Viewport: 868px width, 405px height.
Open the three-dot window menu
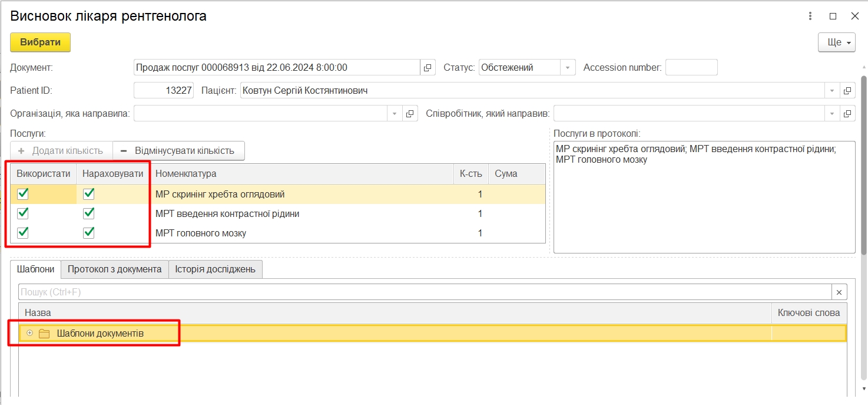tap(810, 17)
